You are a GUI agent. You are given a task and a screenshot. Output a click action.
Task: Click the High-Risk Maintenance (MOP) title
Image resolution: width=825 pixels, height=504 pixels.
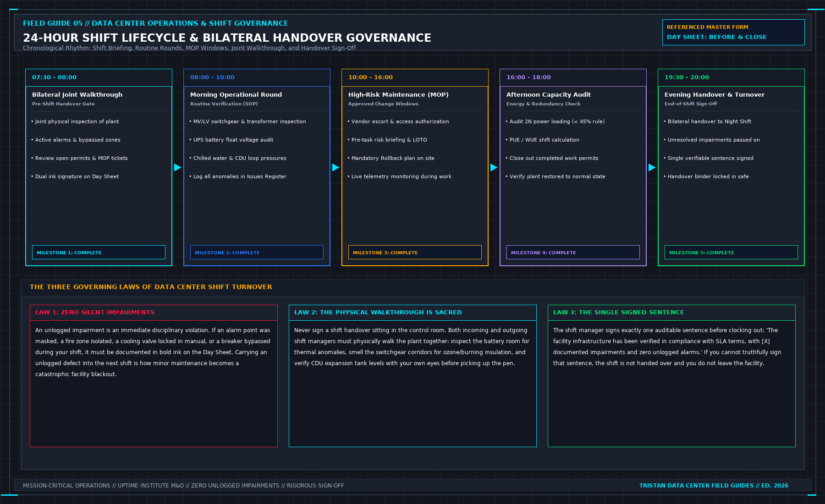[398, 94]
